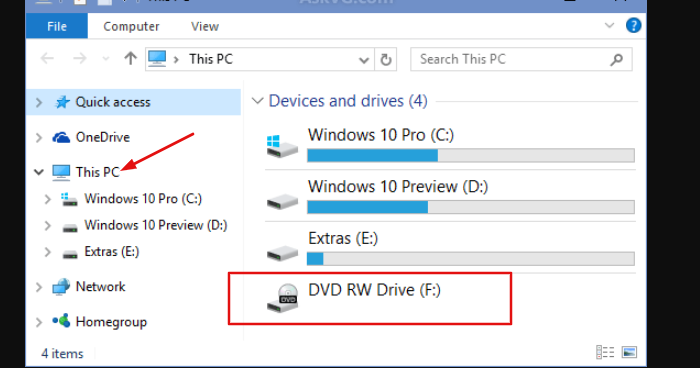Select the Extras (E:) drive icon in main pane

(x=282, y=254)
